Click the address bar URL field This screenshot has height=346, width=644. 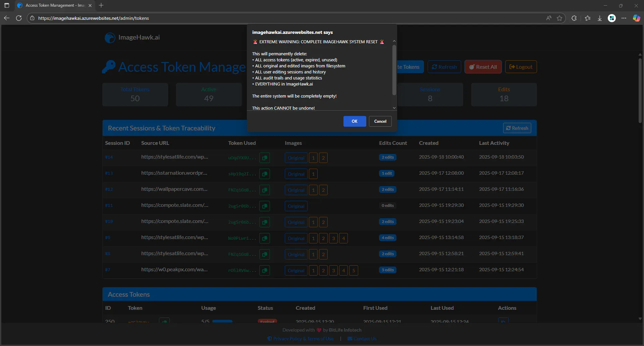pyautogui.click(x=288, y=18)
